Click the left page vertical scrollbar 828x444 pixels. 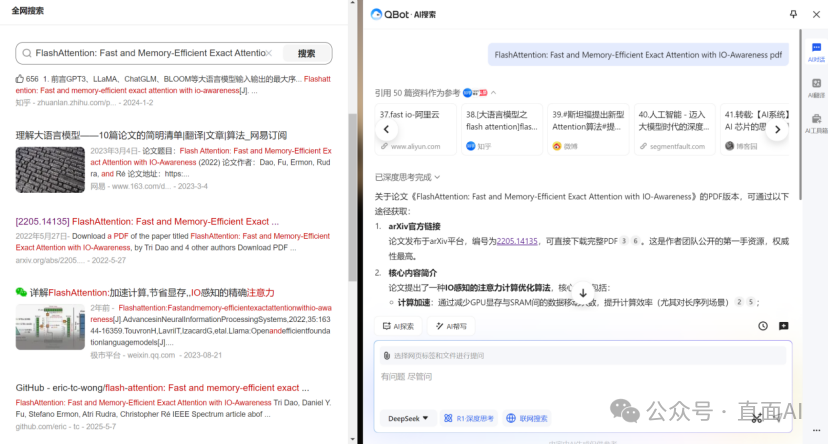click(353, 197)
